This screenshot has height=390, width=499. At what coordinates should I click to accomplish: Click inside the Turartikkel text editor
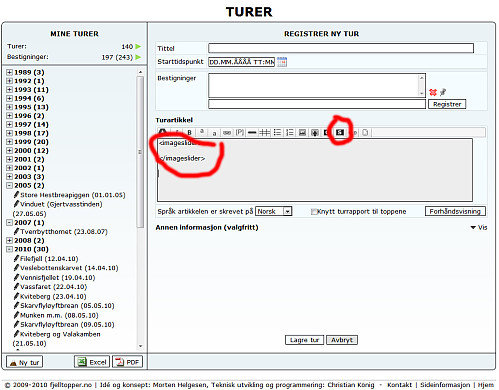[315, 170]
